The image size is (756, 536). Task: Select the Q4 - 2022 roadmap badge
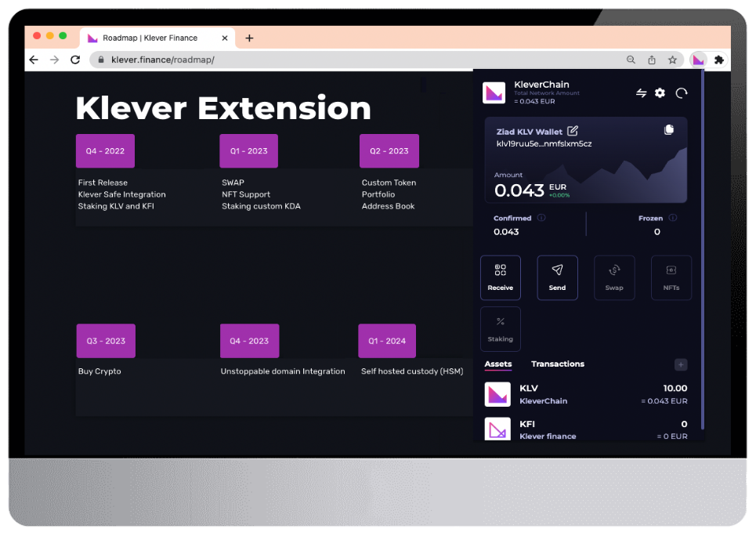105,151
